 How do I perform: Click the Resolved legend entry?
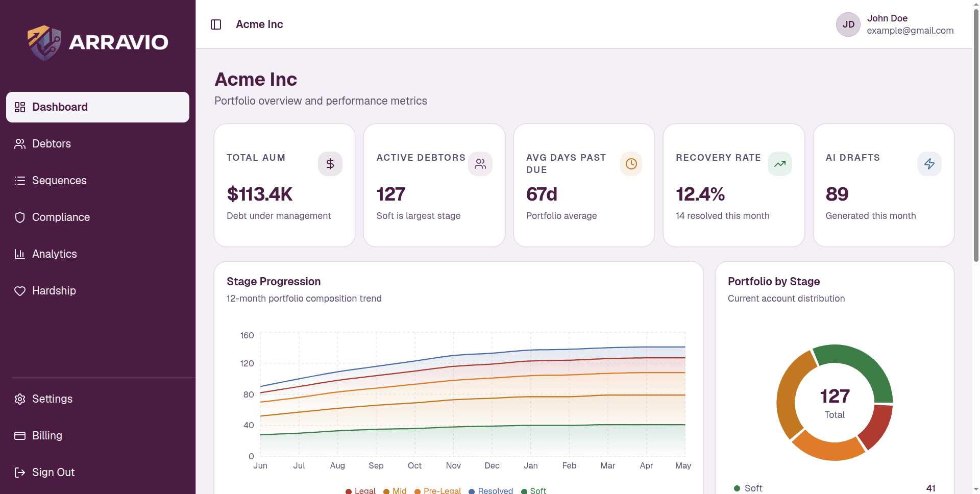(491, 490)
